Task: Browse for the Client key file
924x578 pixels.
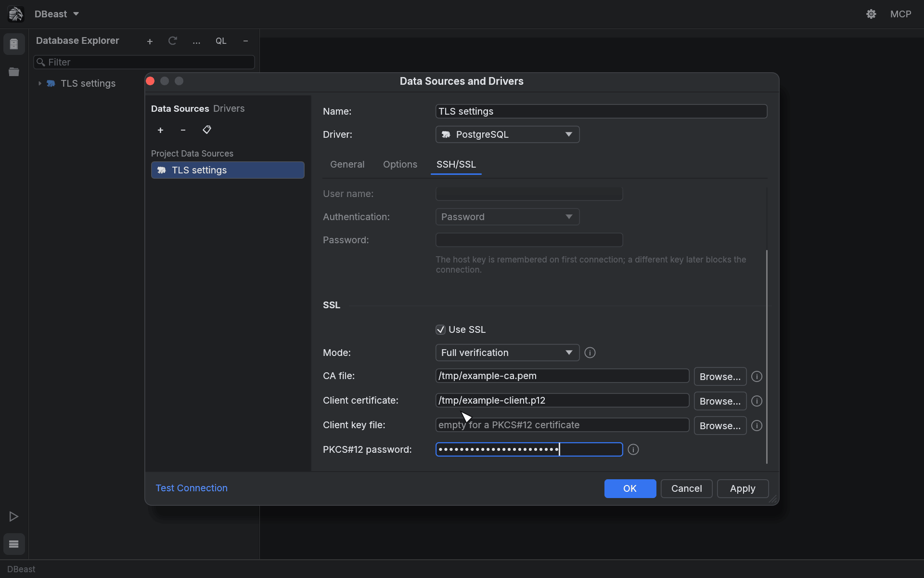Action: [720, 425]
